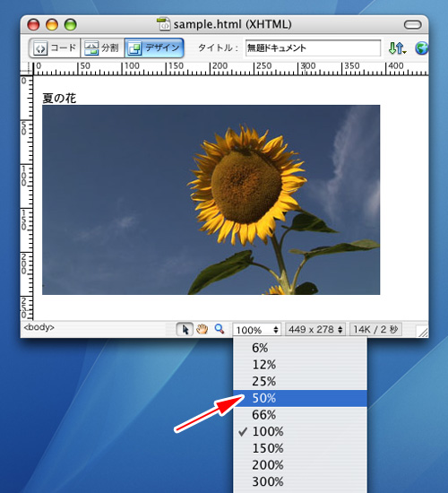
Task: Click the toolbar toggle pill button
Action: coord(412,24)
